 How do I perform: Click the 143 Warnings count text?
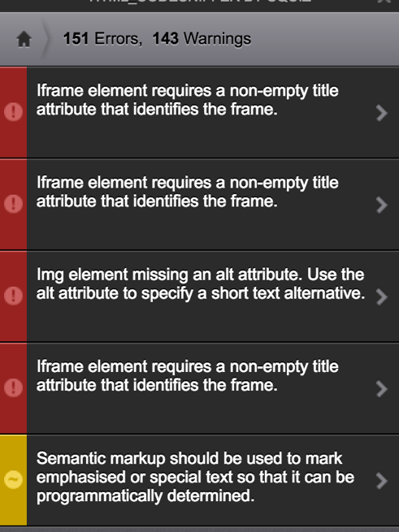(x=202, y=39)
